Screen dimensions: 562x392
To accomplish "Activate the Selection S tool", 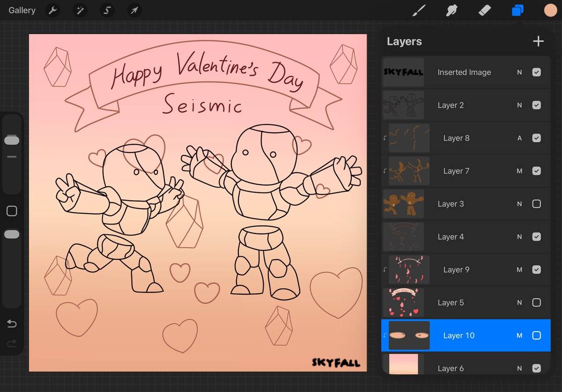I will pos(107,10).
